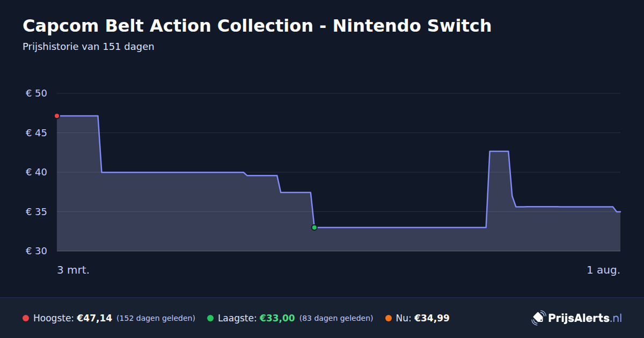Click the € 35 axis label
644x338 pixels.
click(x=36, y=212)
